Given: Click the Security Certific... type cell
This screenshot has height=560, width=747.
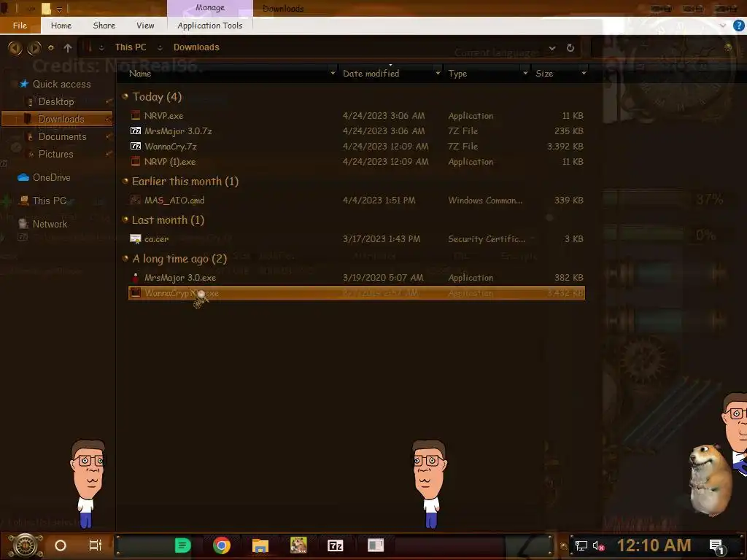Looking at the screenshot, I should click(487, 238).
